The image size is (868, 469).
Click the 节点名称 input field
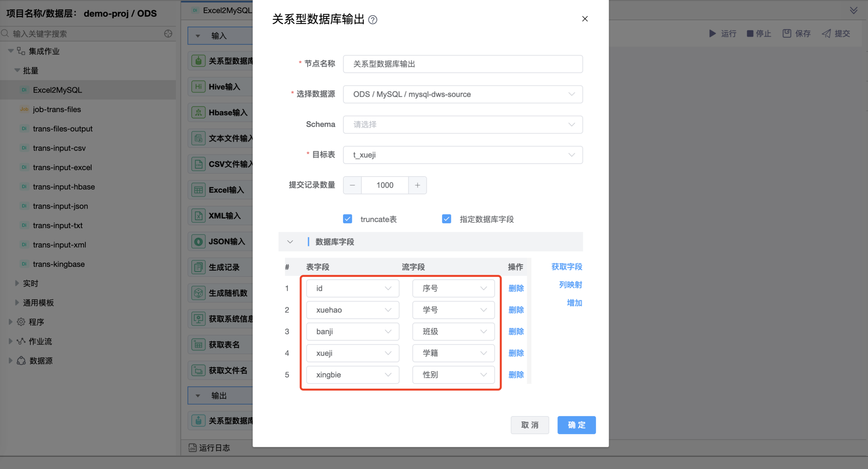click(462, 64)
